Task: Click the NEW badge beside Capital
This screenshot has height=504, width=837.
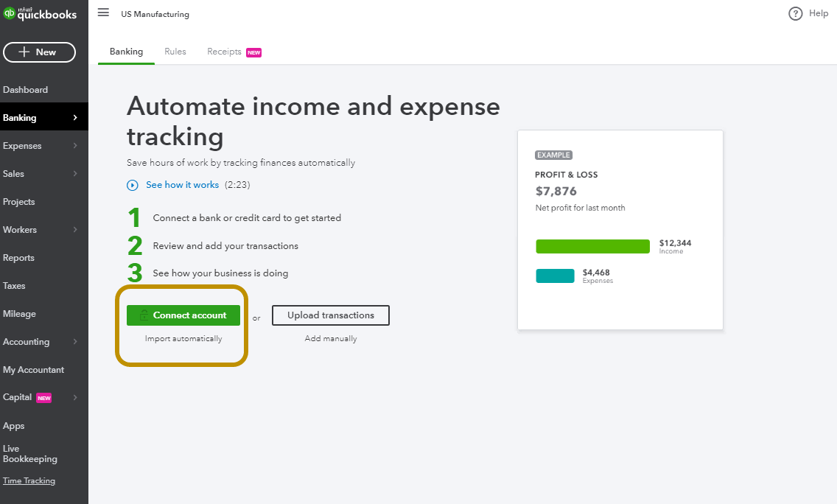Action: [44, 398]
